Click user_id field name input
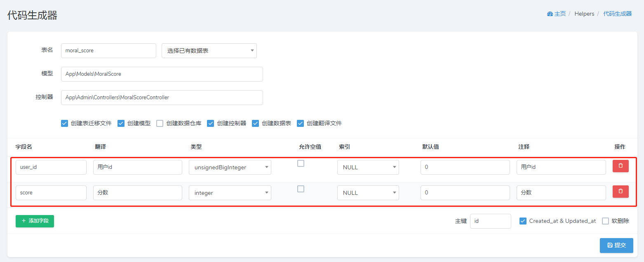Viewport: 644px width, 262px height. (x=51, y=167)
